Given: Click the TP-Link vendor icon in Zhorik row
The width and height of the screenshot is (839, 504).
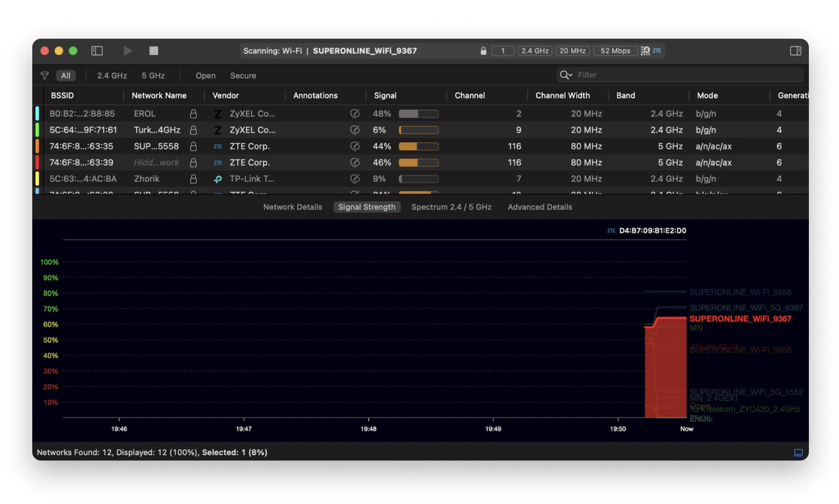Looking at the screenshot, I should click(x=218, y=179).
